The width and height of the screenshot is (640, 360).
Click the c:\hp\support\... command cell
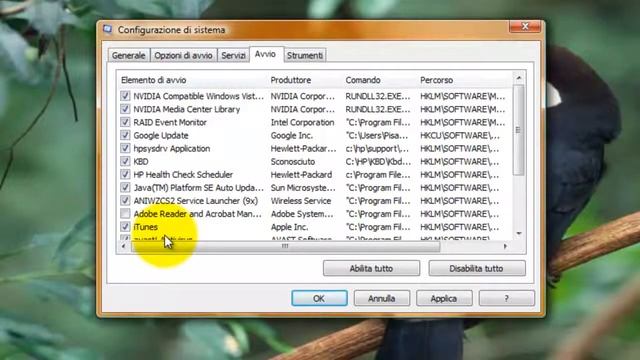(377, 148)
